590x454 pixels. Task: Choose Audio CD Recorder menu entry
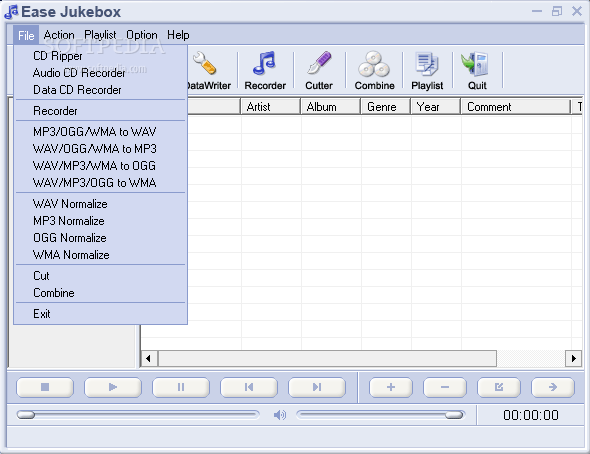pyautogui.click(x=100, y=73)
